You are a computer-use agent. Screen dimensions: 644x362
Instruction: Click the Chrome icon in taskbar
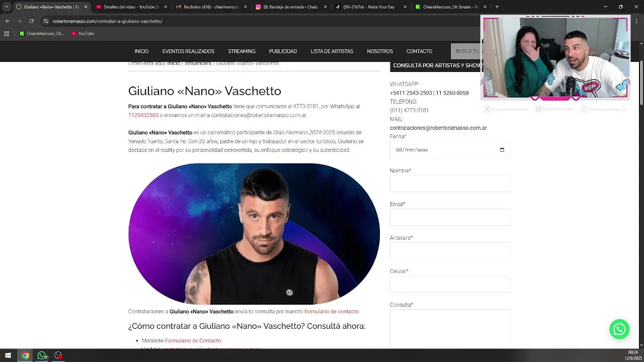tap(25, 355)
